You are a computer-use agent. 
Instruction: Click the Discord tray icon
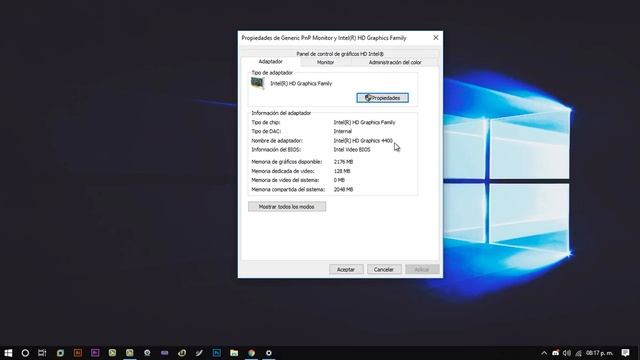[x=555, y=353]
